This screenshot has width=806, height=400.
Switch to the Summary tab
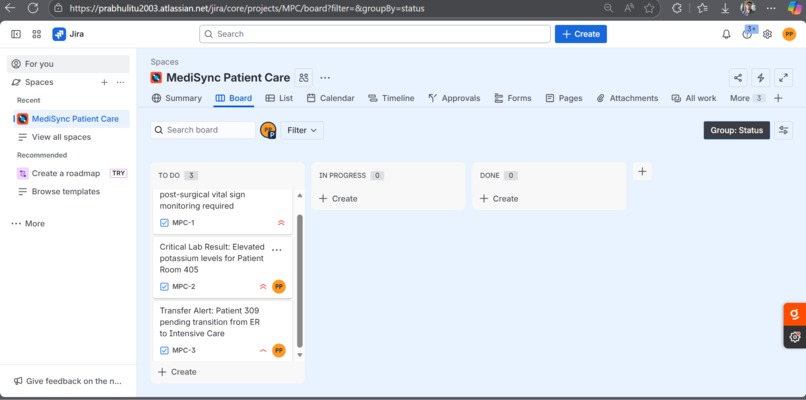[x=177, y=98]
